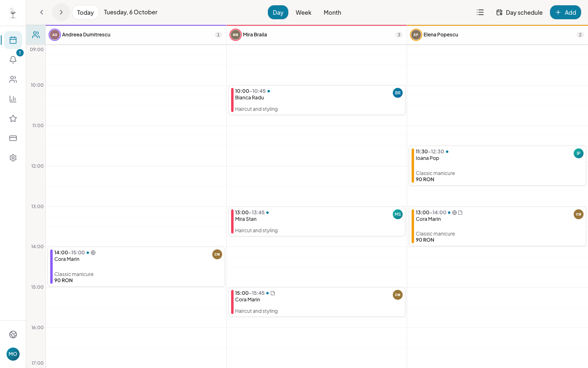Switch to Week view tab

pyautogui.click(x=303, y=12)
